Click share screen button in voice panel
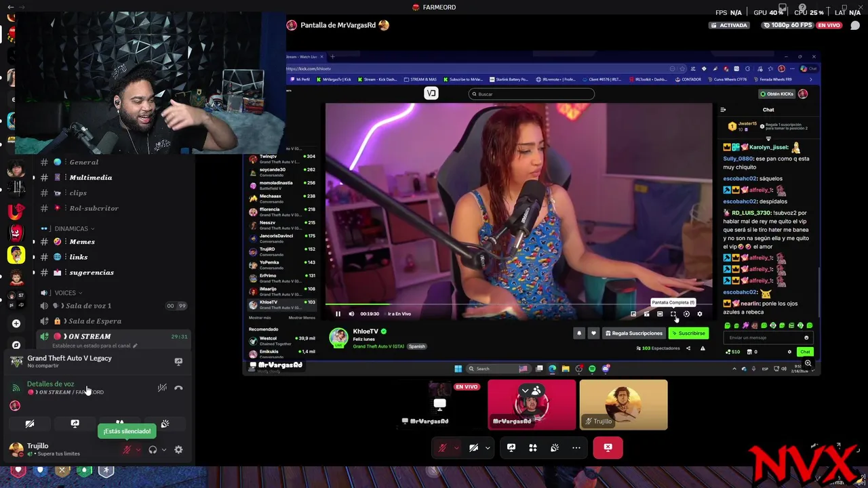The height and width of the screenshot is (488, 868). tap(75, 424)
